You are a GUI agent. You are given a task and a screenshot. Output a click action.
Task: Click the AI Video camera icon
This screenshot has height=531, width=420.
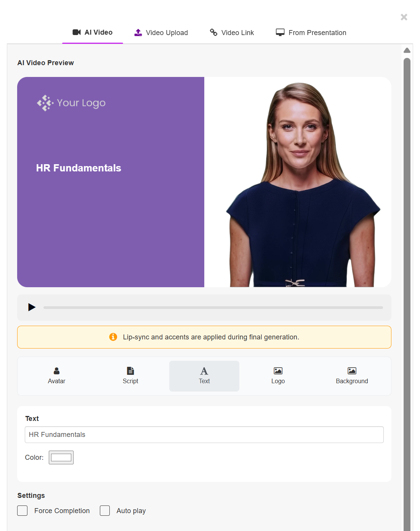tap(77, 32)
